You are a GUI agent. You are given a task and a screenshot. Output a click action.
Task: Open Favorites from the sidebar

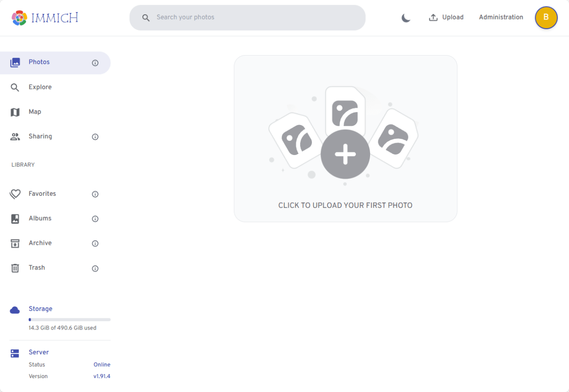click(x=42, y=194)
